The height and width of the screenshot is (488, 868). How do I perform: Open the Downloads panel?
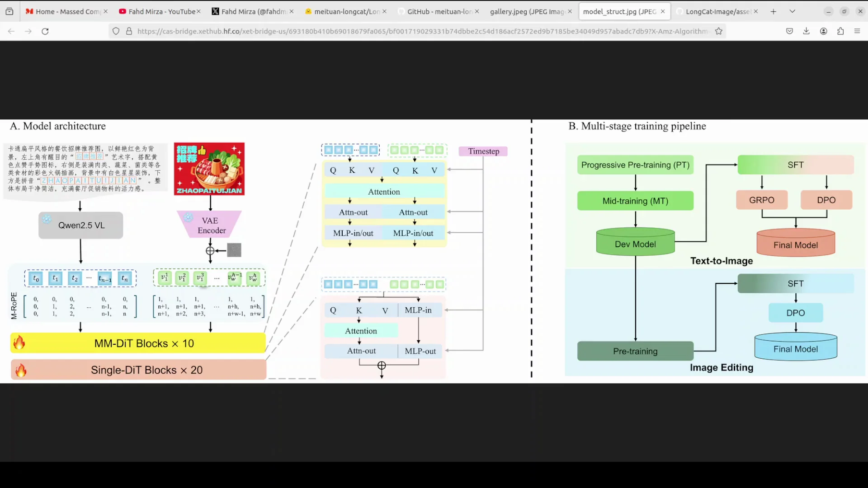click(x=807, y=31)
